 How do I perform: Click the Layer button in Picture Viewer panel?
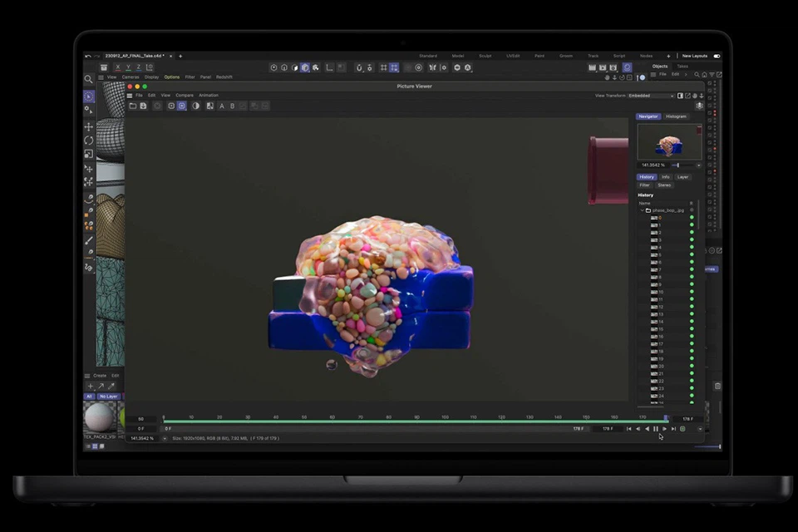682,177
